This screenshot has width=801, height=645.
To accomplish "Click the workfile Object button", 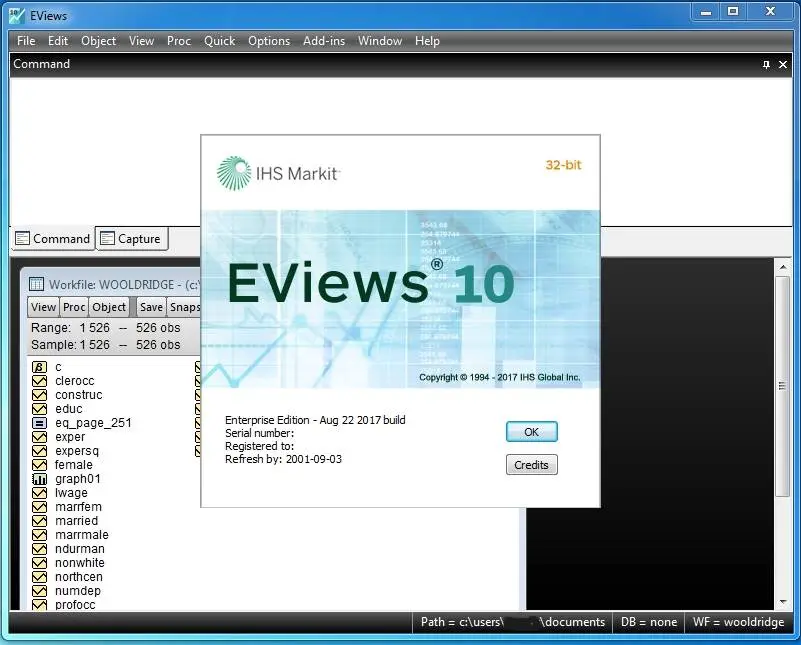I will coord(109,307).
